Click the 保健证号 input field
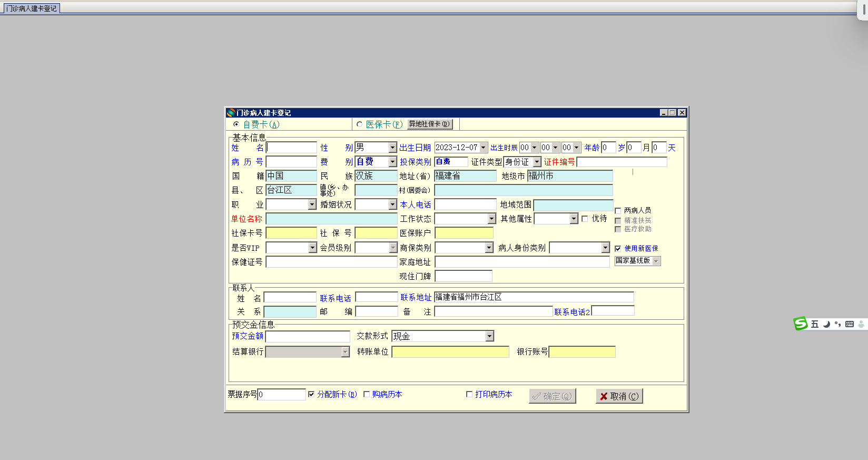 pos(331,262)
